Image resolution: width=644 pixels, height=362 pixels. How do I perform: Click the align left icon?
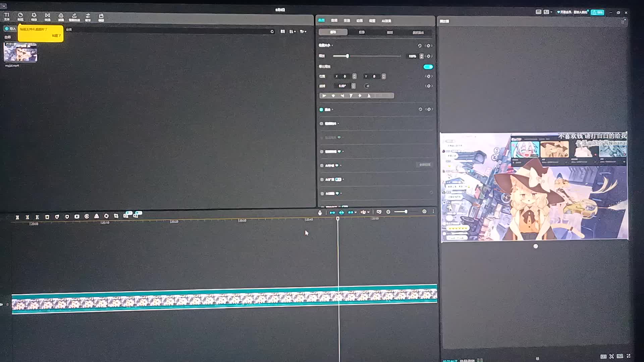point(324,96)
